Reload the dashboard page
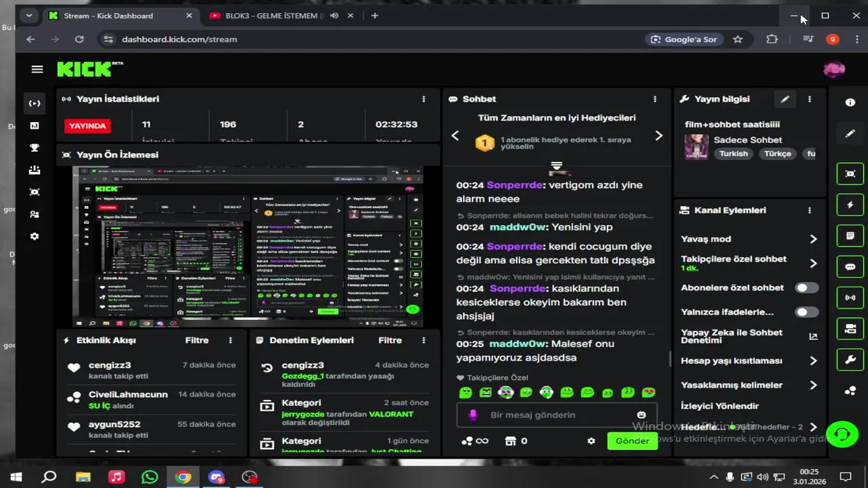The image size is (868, 488). [x=79, y=39]
